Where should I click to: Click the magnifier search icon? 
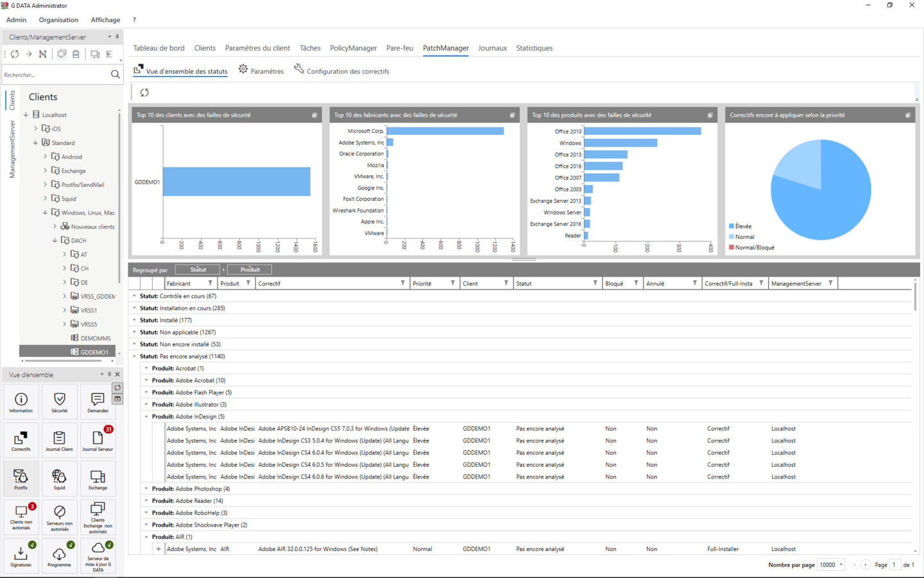(x=116, y=74)
